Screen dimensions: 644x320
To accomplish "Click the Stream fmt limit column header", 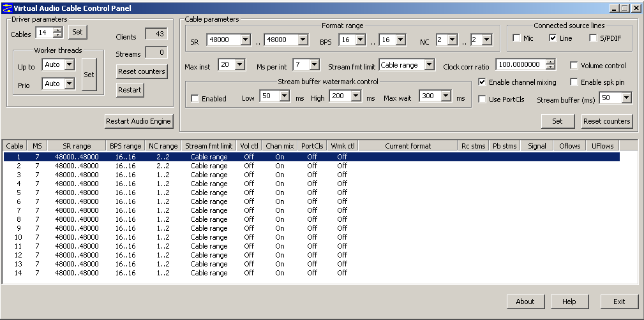I will coord(209,145).
